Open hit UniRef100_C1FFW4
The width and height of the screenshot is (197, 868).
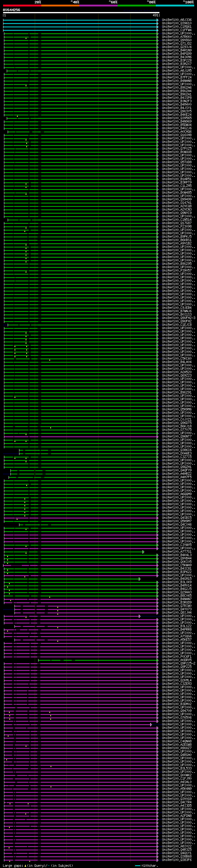point(177,30)
